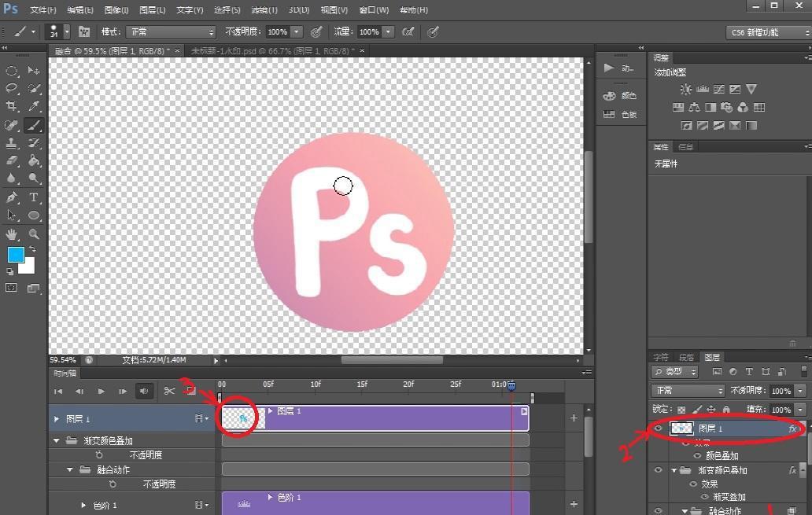Select the Clone Stamp tool

(x=11, y=143)
